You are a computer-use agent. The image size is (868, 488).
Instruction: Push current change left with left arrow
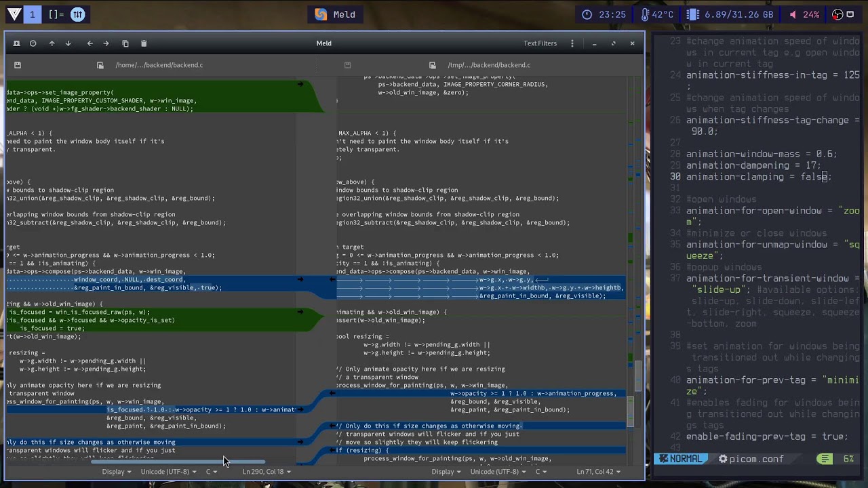(90, 43)
